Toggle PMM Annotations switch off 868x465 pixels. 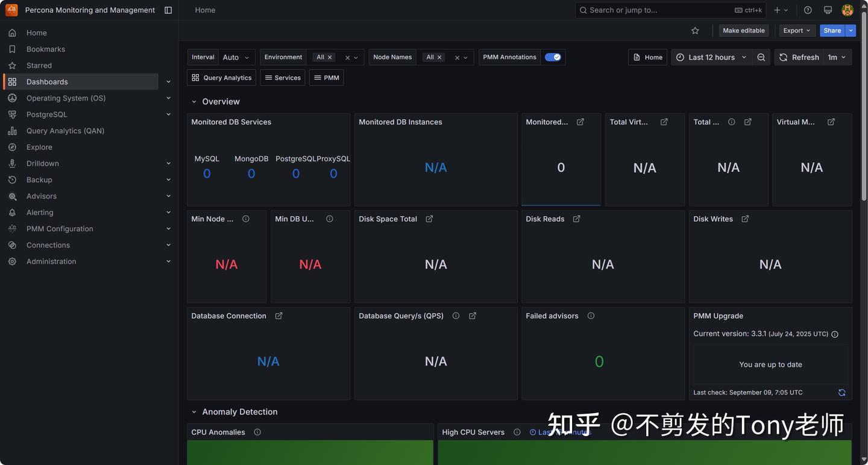pos(553,57)
